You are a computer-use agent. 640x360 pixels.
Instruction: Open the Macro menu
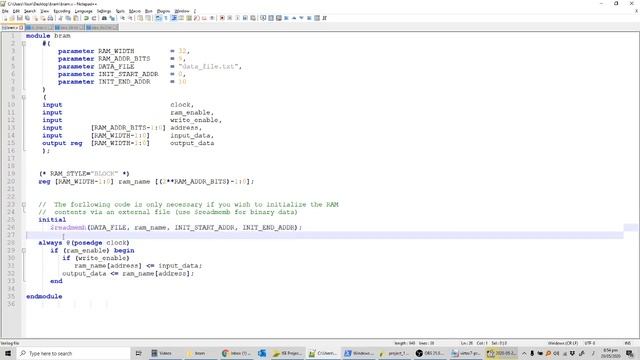coord(134,11)
